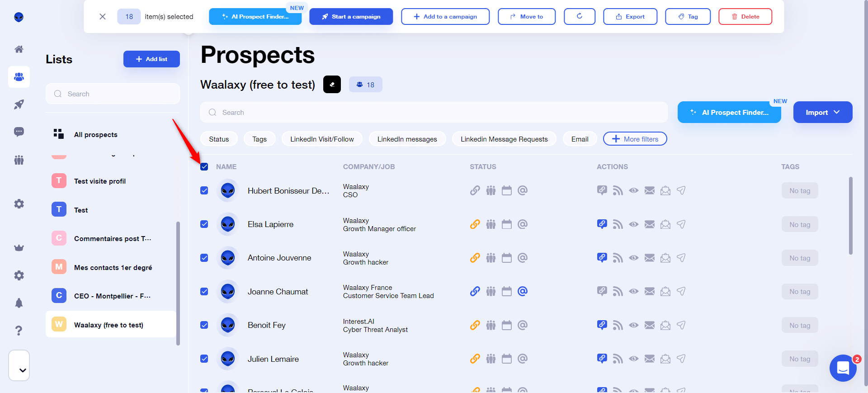Open the All prospects list
This screenshot has height=393, width=868.
96,135
